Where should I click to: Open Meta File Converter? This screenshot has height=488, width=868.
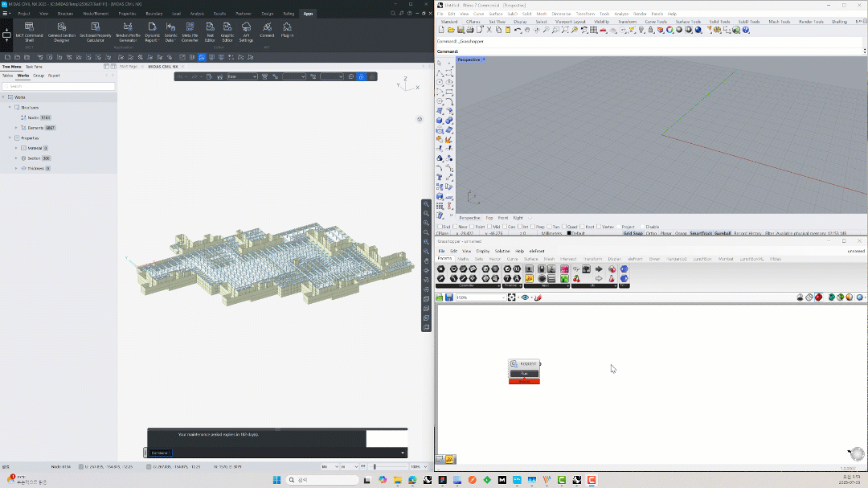pos(190,31)
